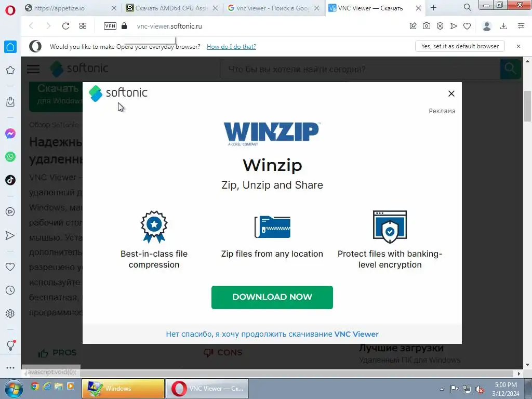Image resolution: width=532 pixels, height=399 pixels.
Task: Open sidebar three-dots setup menu
Action: click(x=10, y=368)
